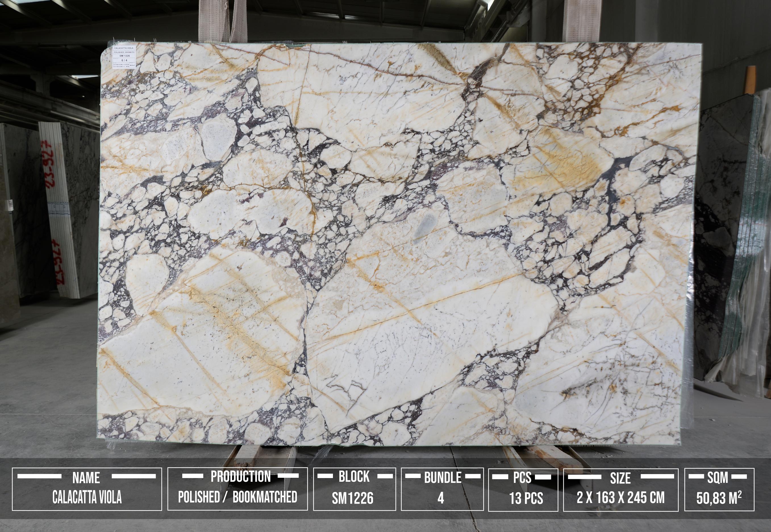Screen dimensions: 771x532
Task: Click the 50,83 M² value
Action: click(x=719, y=498)
